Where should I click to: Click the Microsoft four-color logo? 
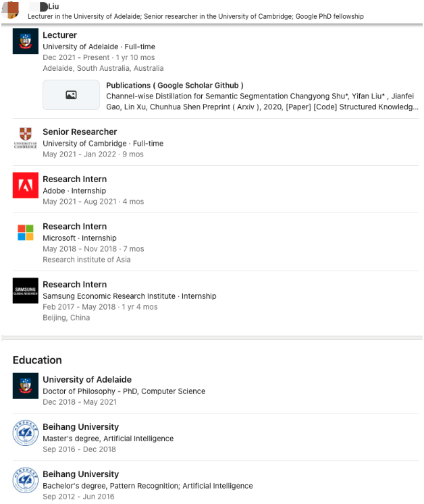(x=26, y=232)
